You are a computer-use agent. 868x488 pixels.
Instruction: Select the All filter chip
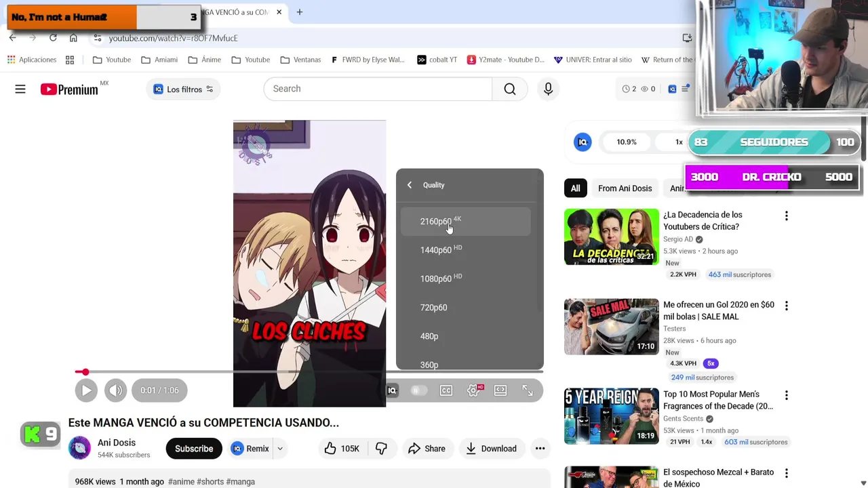[x=576, y=188]
